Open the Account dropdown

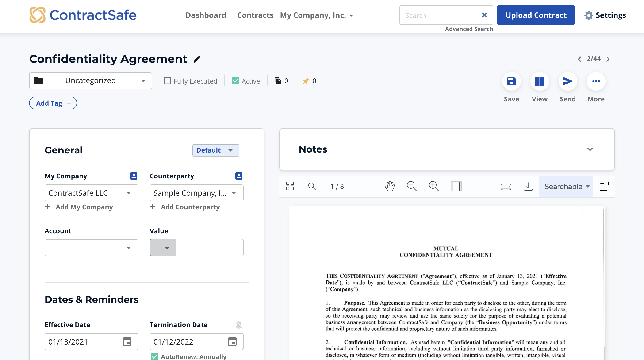91,248
